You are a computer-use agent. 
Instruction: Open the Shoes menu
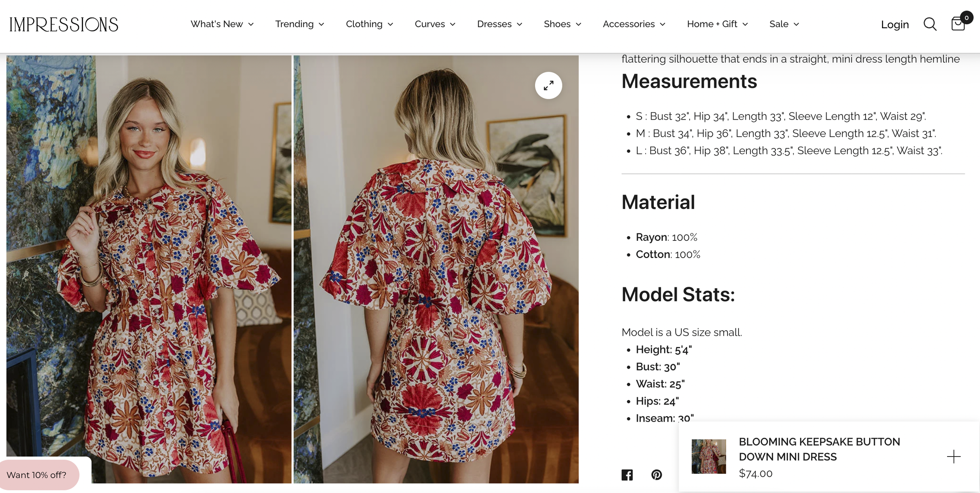pyautogui.click(x=563, y=24)
